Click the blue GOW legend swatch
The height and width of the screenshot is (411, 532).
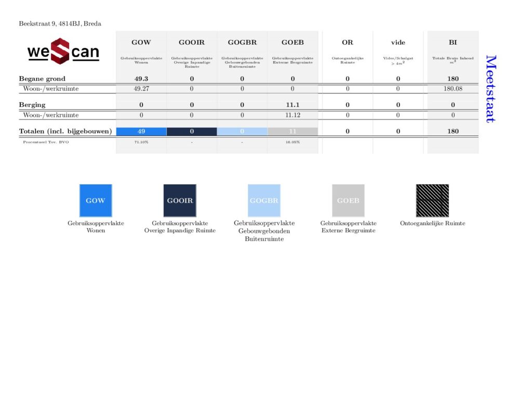click(x=96, y=201)
